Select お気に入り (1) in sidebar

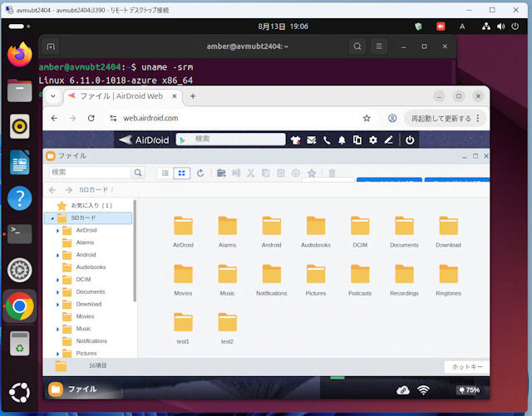coord(85,205)
